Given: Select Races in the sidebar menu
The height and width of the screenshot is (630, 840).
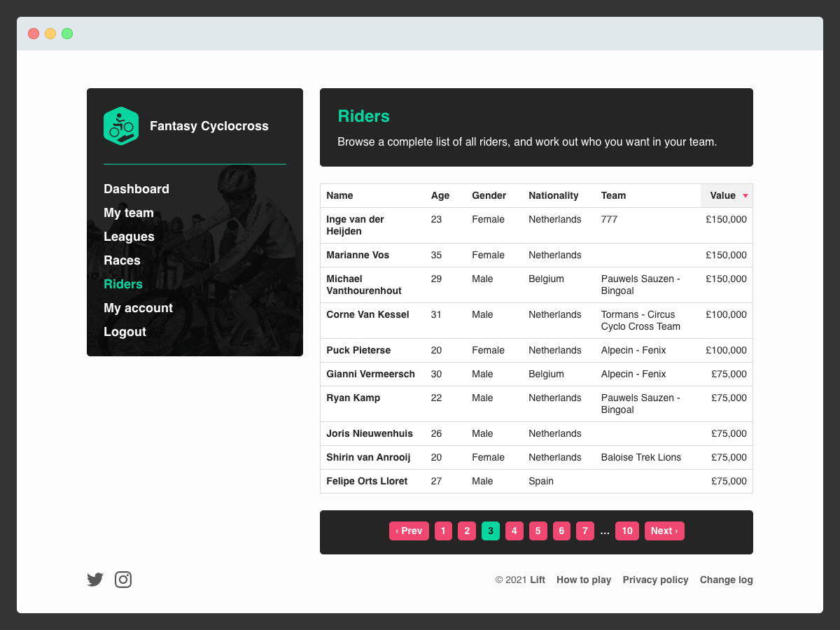Looking at the screenshot, I should click(122, 260).
